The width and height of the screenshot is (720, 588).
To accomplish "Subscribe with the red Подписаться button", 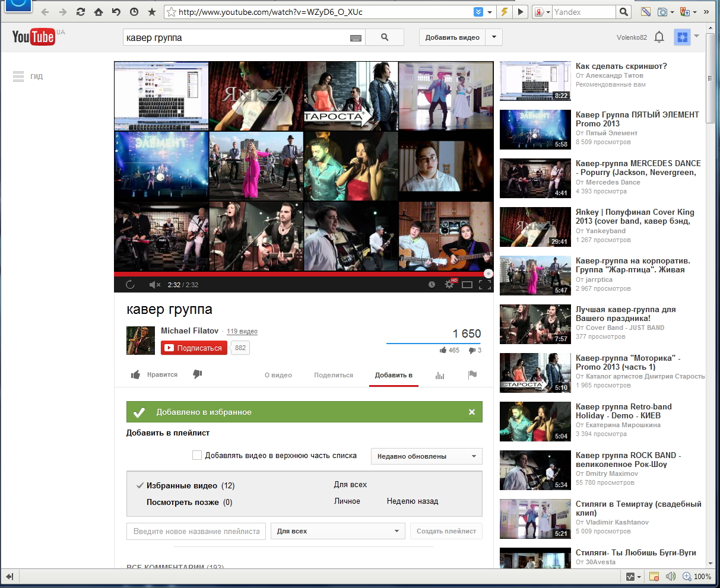I will [194, 348].
